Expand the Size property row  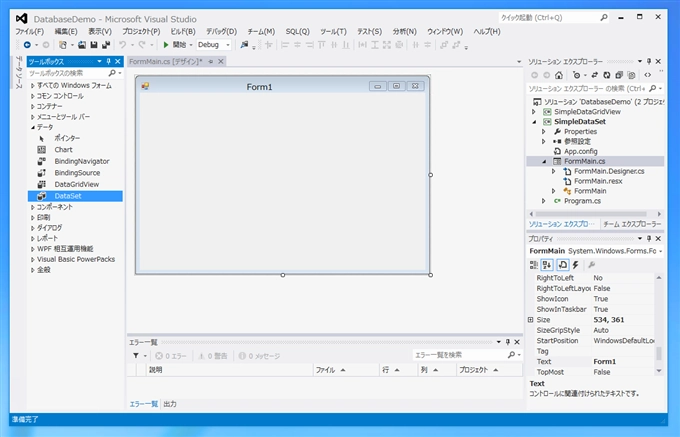pos(530,320)
